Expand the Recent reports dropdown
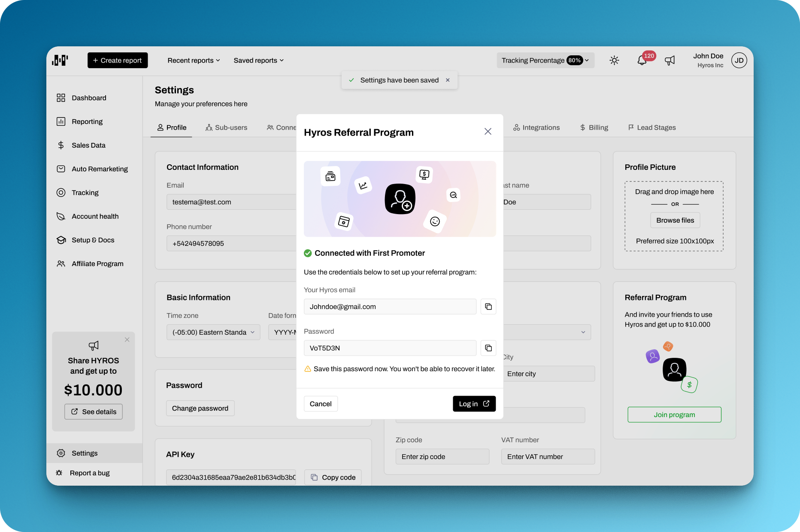The image size is (800, 532). (194, 60)
